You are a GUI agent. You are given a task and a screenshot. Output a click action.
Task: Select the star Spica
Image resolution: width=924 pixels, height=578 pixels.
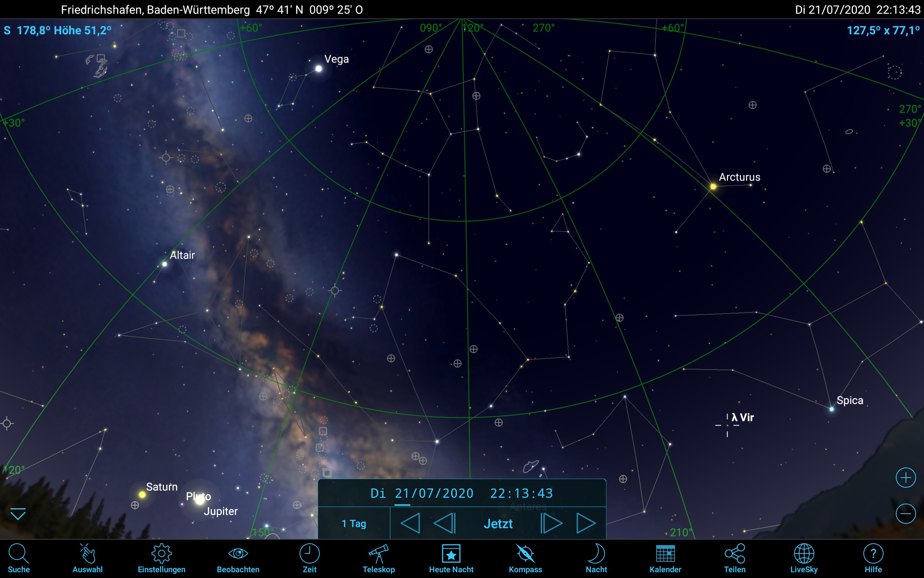(832, 409)
